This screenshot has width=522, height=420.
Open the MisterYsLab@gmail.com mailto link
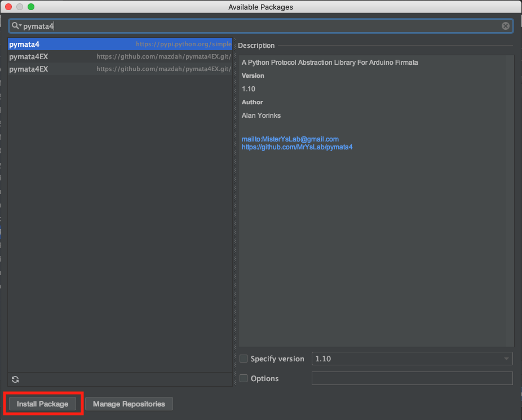coord(290,139)
